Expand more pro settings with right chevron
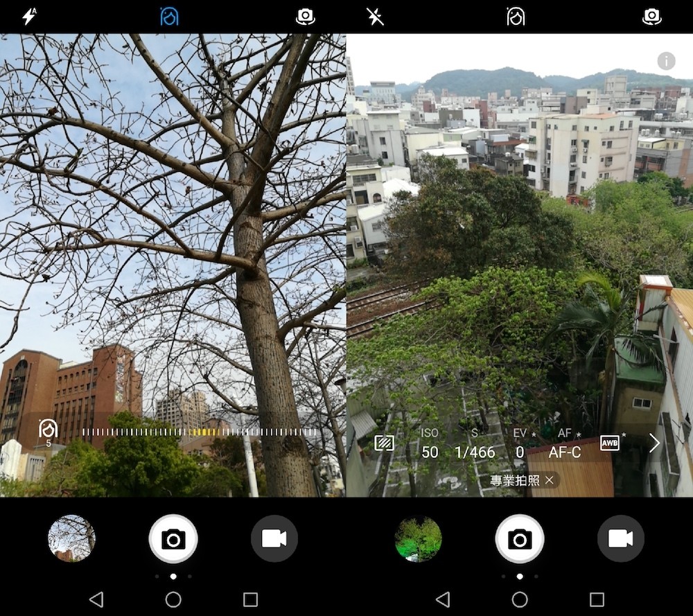The height and width of the screenshot is (616, 693). [654, 443]
